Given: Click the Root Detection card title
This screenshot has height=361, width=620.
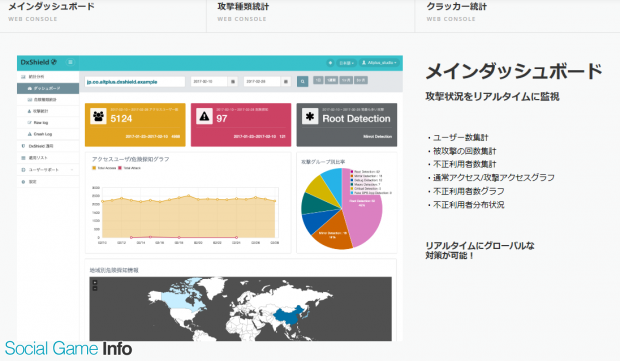Looking at the screenshot, I should 356,119.
